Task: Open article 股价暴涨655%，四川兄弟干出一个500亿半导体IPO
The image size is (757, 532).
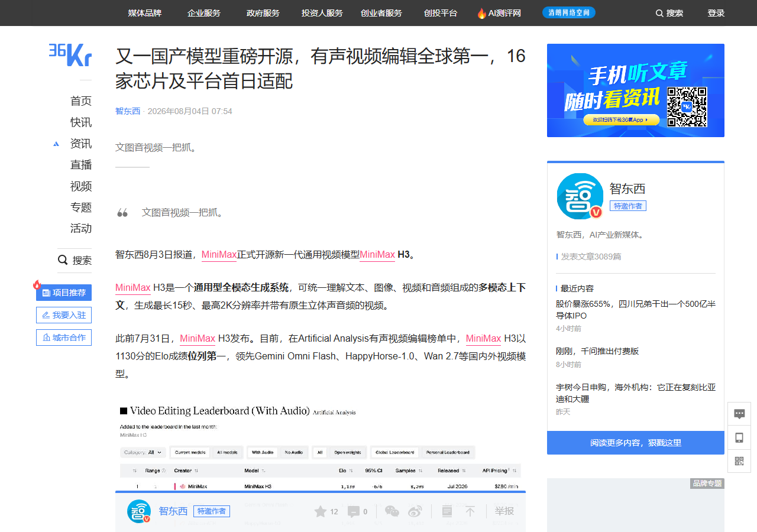Action: [x=636, y=310]
